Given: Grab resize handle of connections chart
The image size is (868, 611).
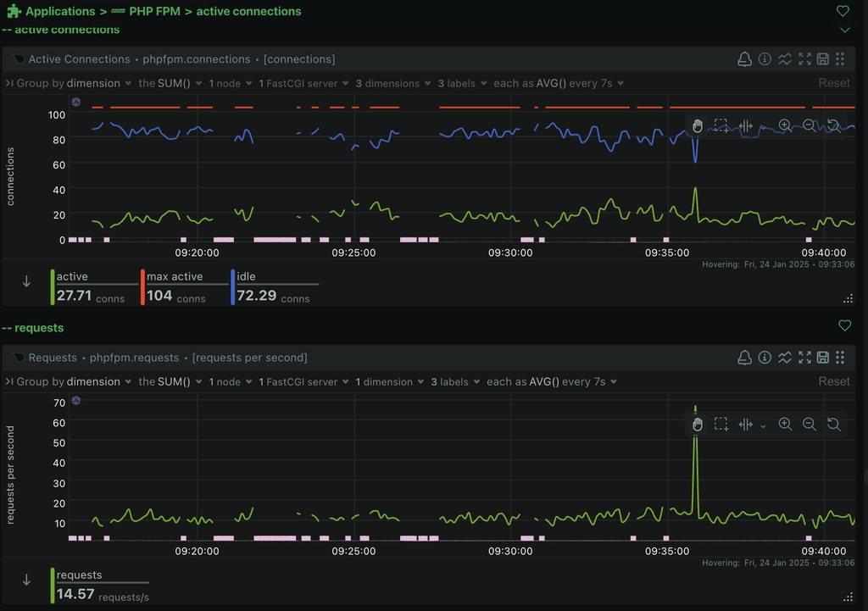Looking at the screenshot, I should [x=848, y=299].
